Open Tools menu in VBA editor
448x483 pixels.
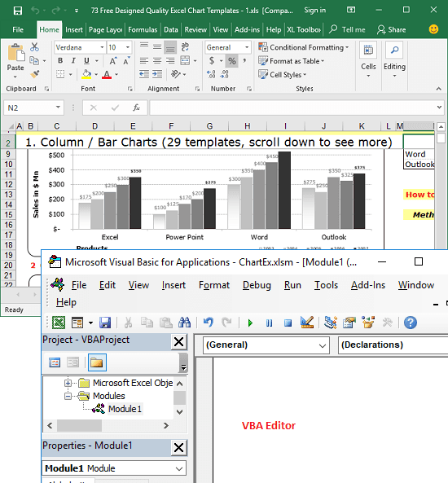pos(326,285)
